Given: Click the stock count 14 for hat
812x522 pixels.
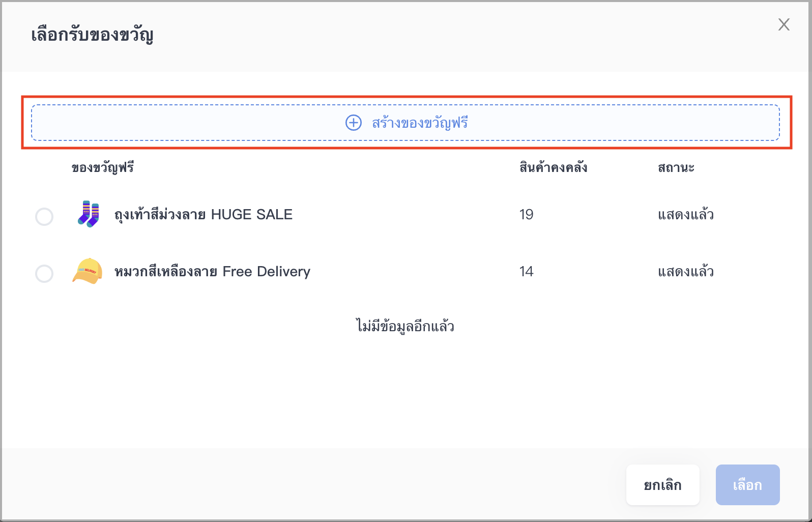Looking at the screenshot, I should point(526,271).
